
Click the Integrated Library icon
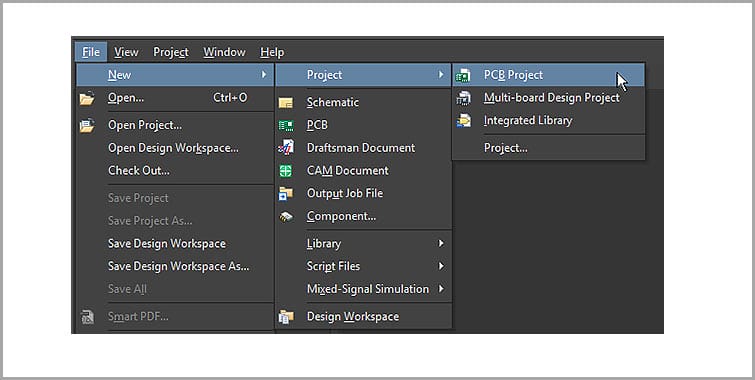[463, 120]
